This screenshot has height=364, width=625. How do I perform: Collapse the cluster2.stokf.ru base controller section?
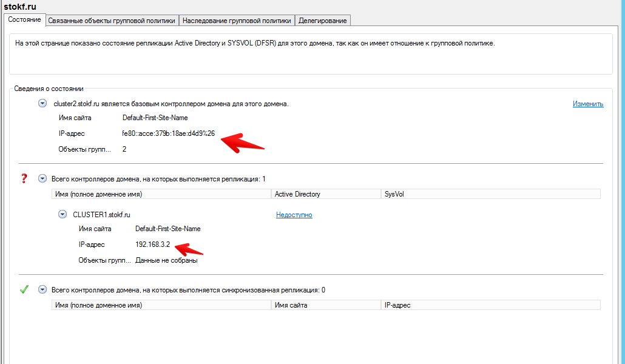42,103
